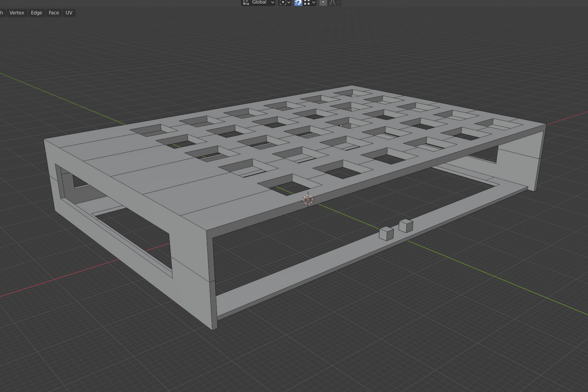Open the Face menu

click(54, 13)
